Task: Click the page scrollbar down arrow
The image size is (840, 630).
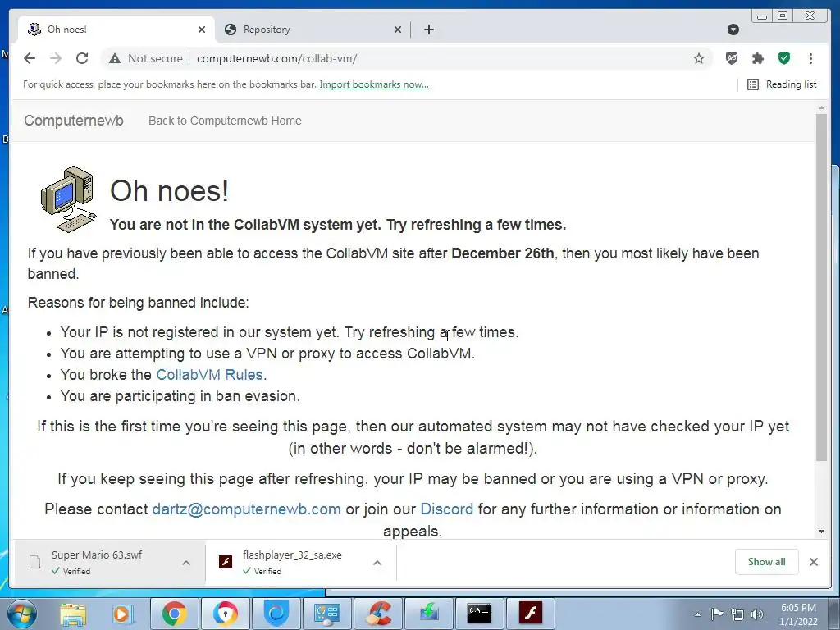Action: point(821,532)
